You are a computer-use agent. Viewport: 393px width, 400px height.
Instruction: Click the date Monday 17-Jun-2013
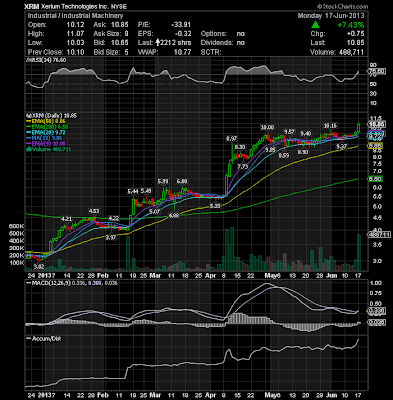tap(331, 16)
